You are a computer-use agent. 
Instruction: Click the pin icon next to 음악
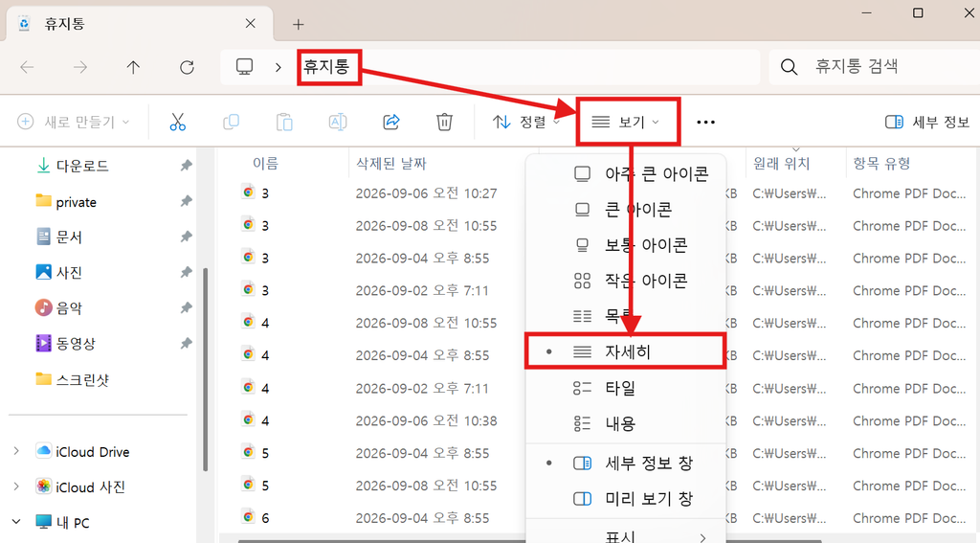(186, 307)
